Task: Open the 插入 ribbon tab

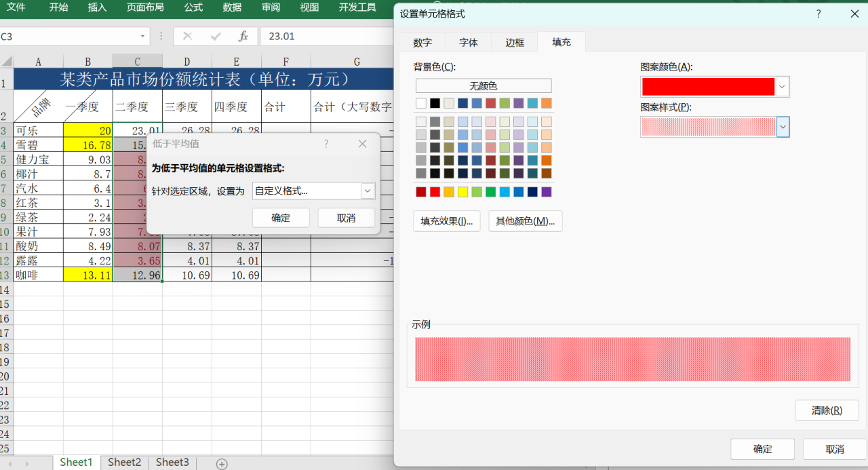Action: [x=98, y=7]
